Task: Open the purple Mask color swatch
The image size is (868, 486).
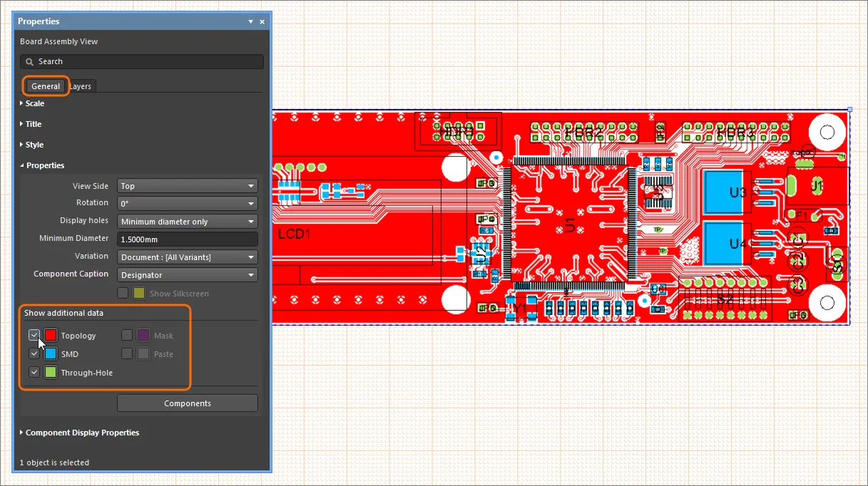Action: (x=143, y=335)
